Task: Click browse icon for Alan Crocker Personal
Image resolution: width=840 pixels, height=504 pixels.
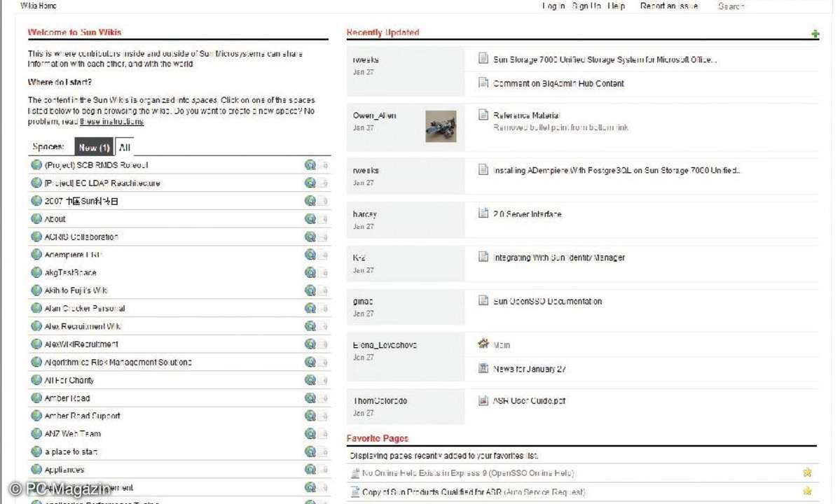Action: pyautogui.click(x=310, y=308)
